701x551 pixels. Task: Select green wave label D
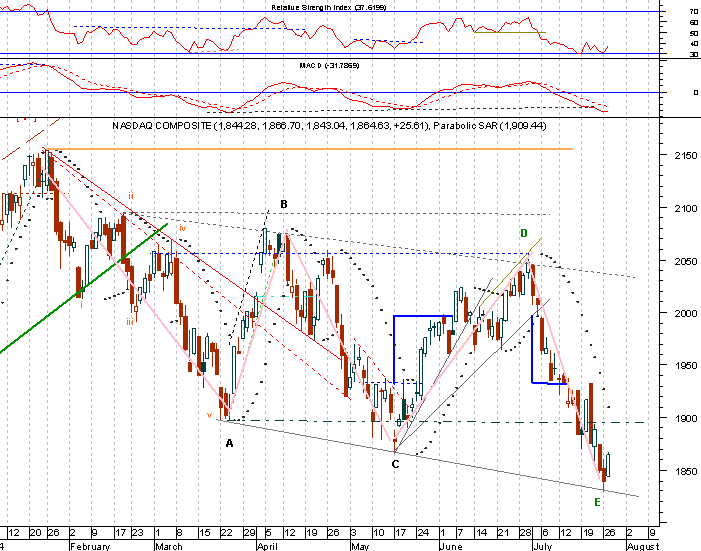tap(524, 233)
